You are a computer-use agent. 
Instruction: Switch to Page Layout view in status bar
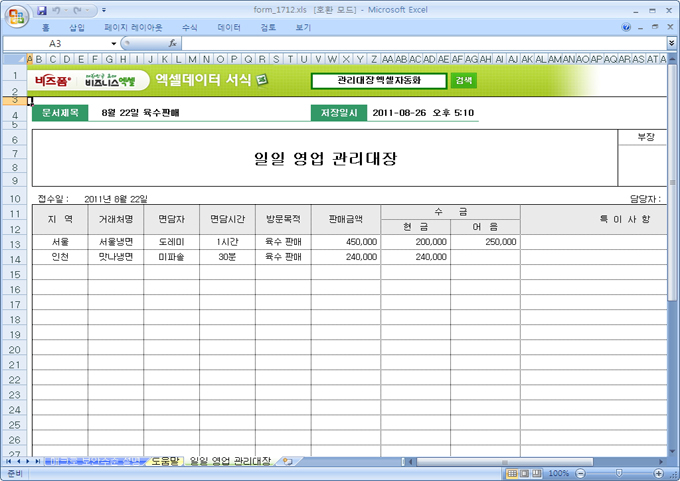[525, 473]
